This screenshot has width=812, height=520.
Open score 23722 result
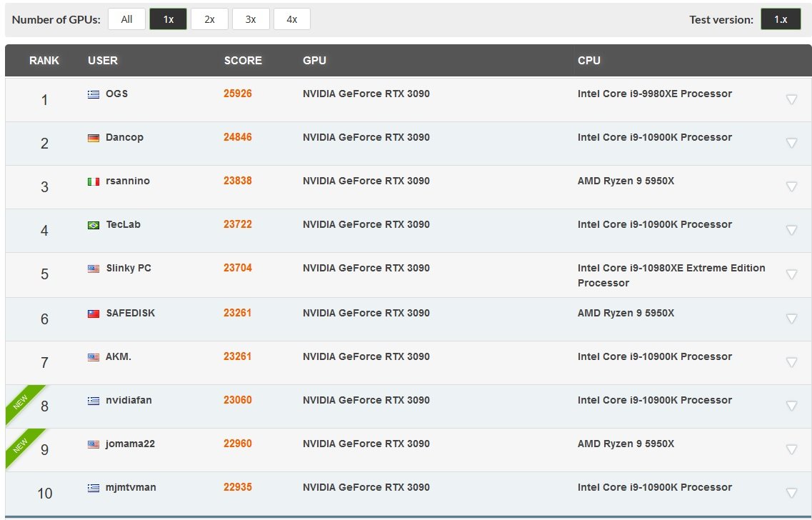238,224
